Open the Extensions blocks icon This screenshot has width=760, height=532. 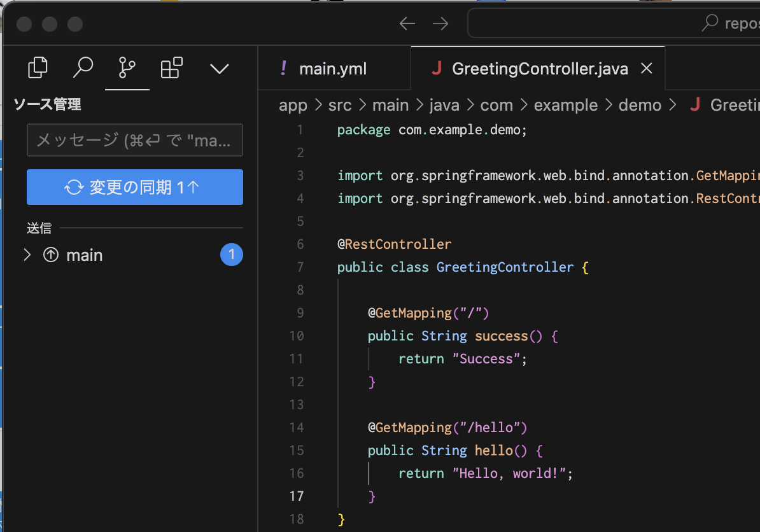pos(172,68)
